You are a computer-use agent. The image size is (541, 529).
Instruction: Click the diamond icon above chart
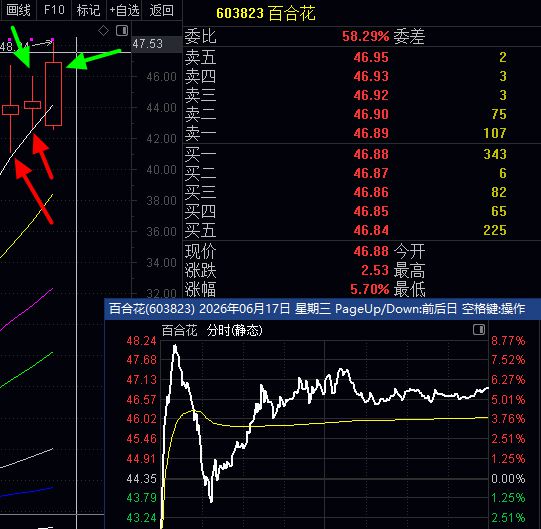click(x=104, y=31)
